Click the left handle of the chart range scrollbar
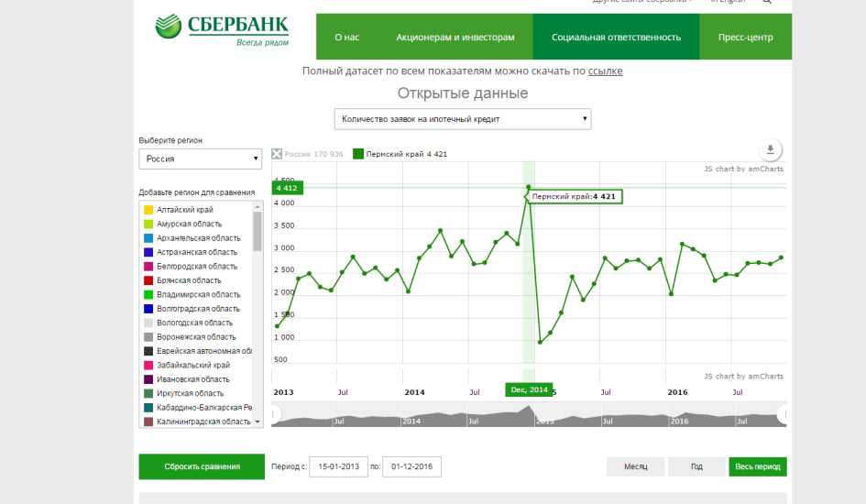Image resolution: width=866 pixels, height=504 pixels. (274, 414)
